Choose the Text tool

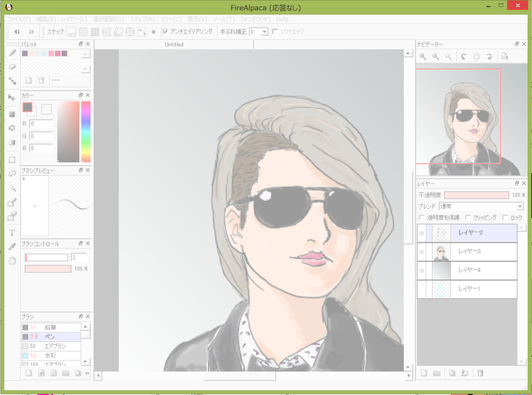[13, 232]
